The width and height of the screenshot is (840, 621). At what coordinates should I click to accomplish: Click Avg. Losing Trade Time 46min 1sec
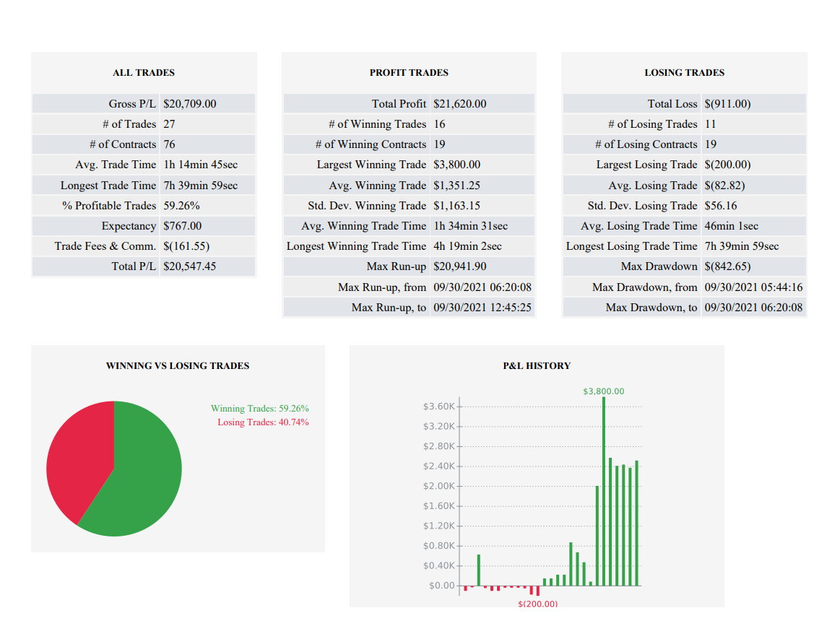point(731,225)
